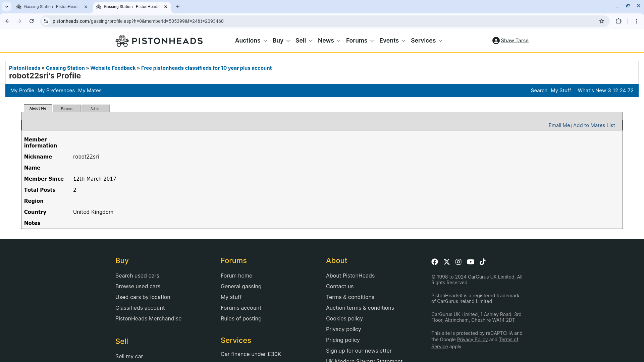The height and width of the screenshot is (362, 644).
Task: Open the browser extensions puzzle icon
Action: [x=619, y=21]
